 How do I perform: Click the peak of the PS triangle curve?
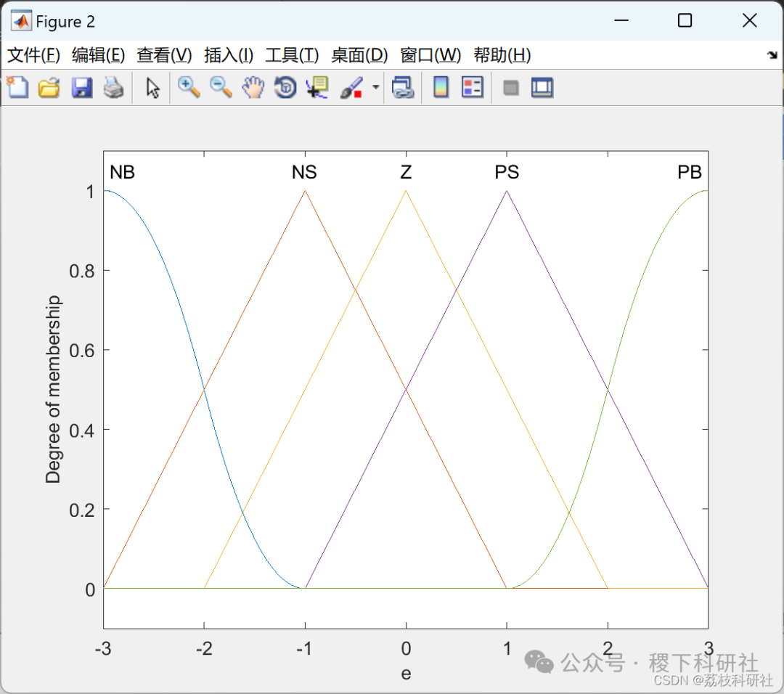(x=507, y=191)
